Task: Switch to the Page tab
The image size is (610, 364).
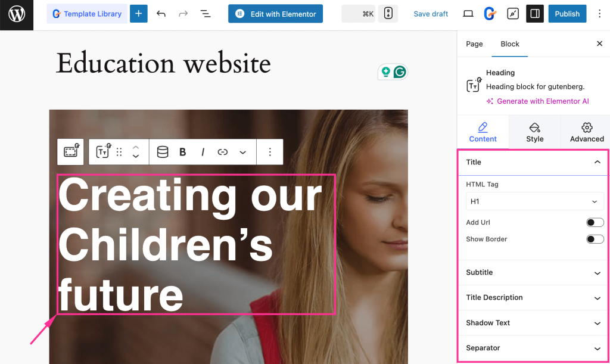Action: (x=474, y=43)
